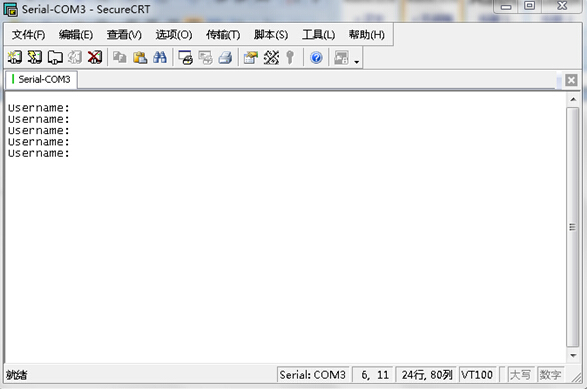Click the Disconnect icon with red X
The image size is (587, 389).
[x=95, y=57]
